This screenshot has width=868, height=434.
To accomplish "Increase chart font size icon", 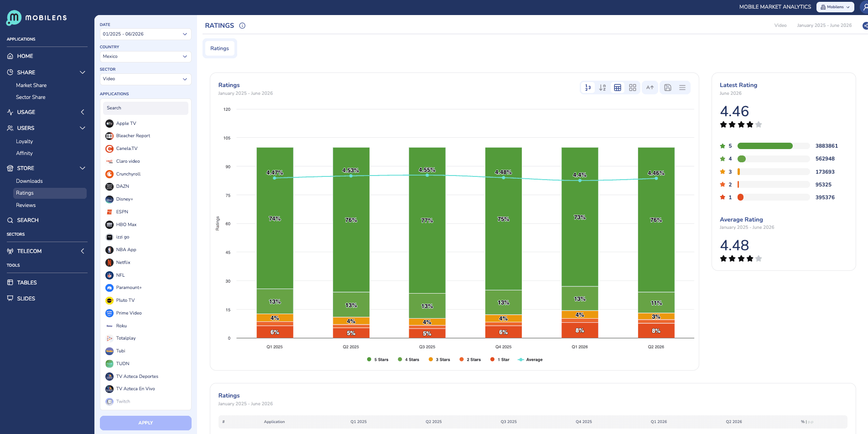I will click(650, 88).
